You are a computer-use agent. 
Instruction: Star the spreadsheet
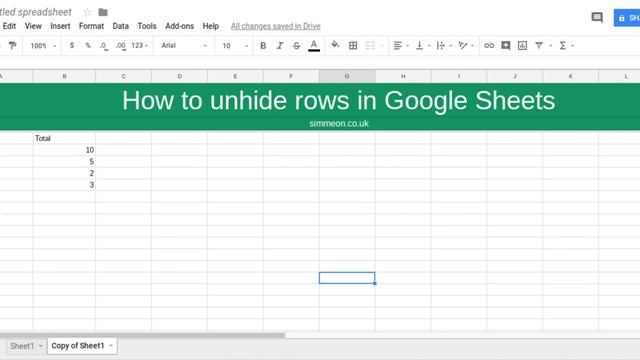(x=87, y=12)
